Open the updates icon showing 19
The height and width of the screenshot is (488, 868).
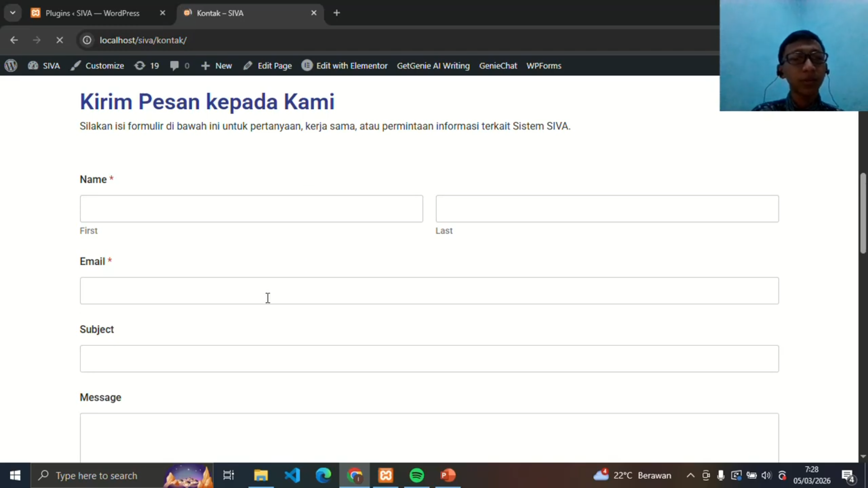click(x=146, y=66)
